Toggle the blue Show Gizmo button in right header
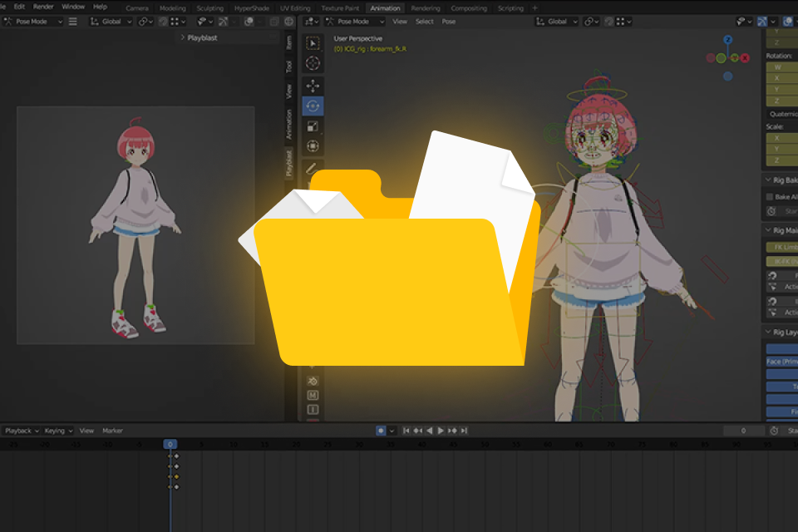Viewport: 798px width, 532px height. pos(762,22)
